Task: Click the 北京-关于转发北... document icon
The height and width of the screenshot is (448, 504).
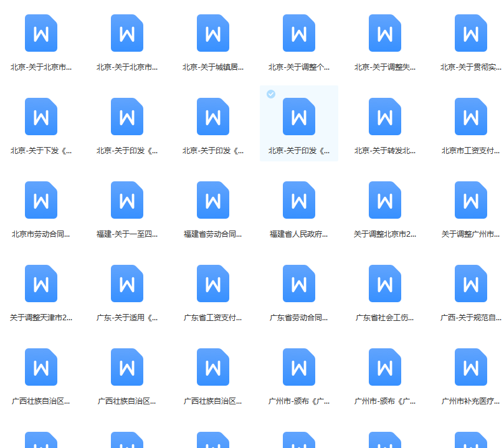Action: [385, 117]
